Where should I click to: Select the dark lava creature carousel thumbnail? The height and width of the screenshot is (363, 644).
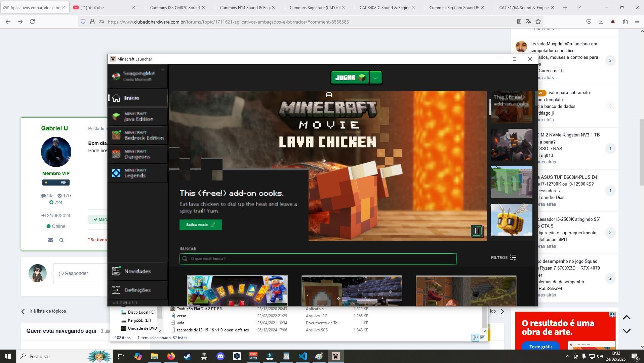click(511, 145)
